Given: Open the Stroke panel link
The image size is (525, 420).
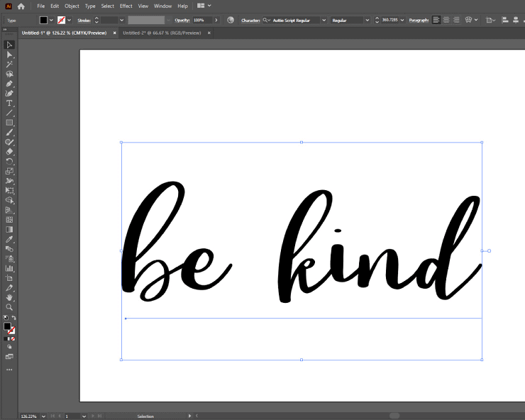Looking at the screenshot, I should pos(84,21).
